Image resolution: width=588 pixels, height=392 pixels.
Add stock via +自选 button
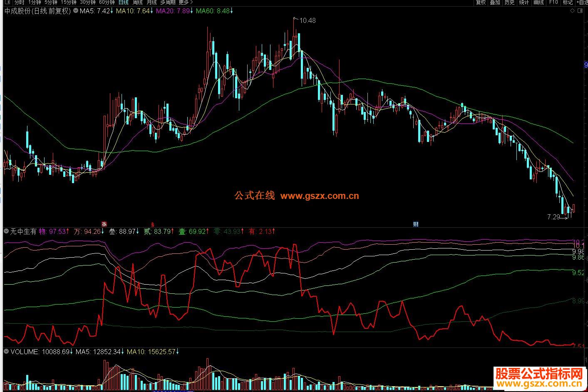pos(582,2)
